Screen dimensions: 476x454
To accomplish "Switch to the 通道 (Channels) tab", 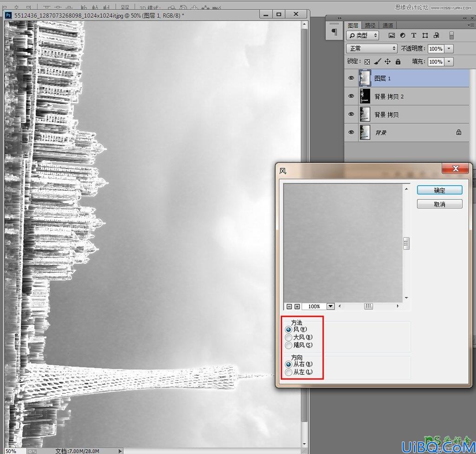I will pos(388,26).
